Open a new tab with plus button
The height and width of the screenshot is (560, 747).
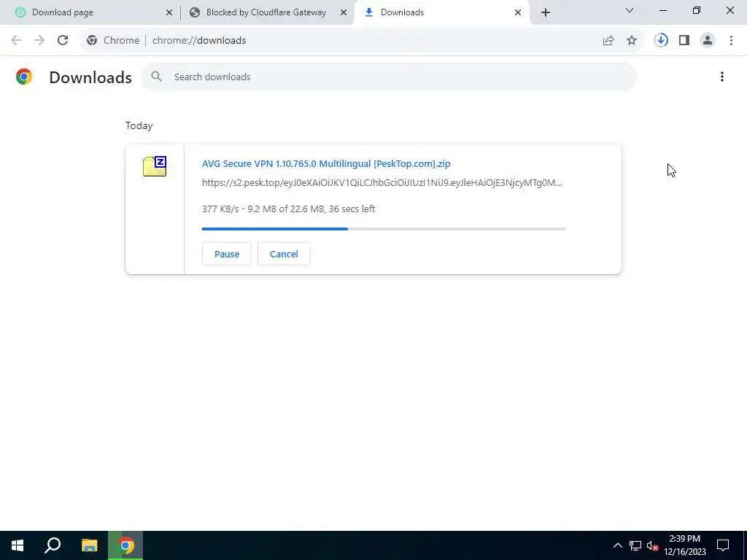pos(546,12)
